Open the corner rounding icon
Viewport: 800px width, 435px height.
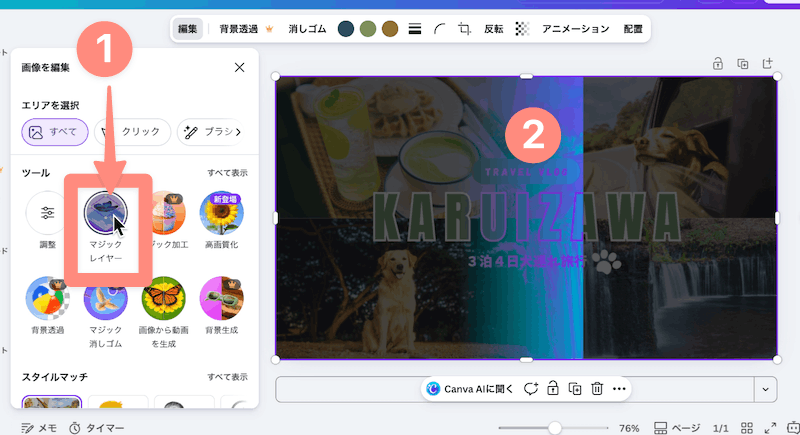(x=439, y=29)
